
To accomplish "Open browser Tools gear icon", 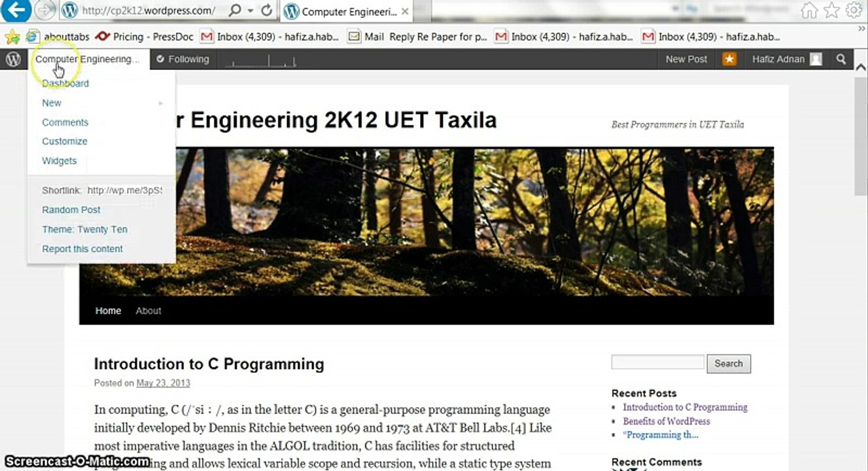I will pyautogui.click(x=854, y=10).
